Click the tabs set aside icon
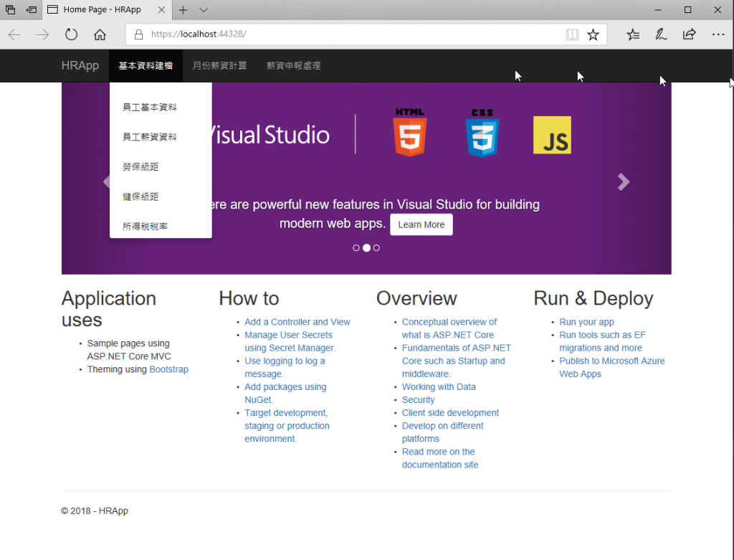Image resolution: width=734 pixels, height=560 pixels. coord(10,9)
